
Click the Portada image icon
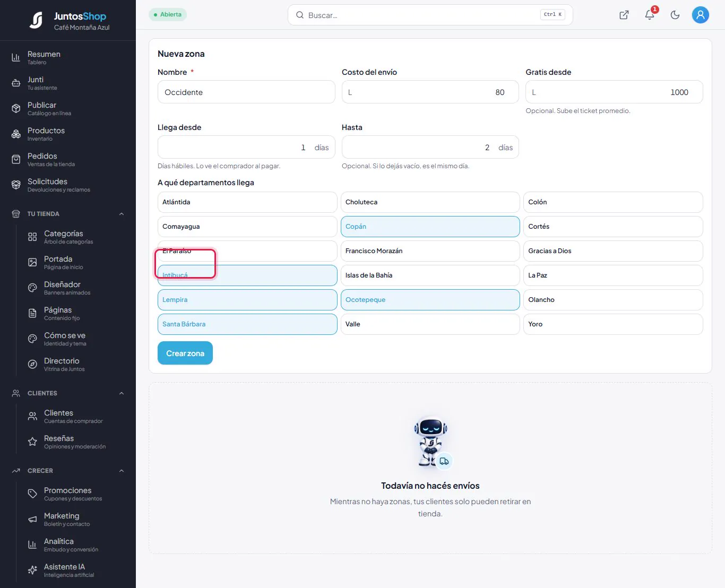(x=32, y=262)
